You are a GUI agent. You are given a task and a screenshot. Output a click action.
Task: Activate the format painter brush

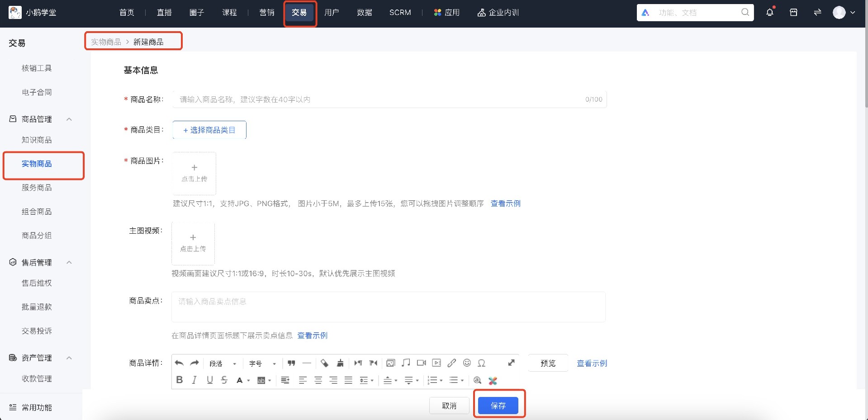(340, 363)
